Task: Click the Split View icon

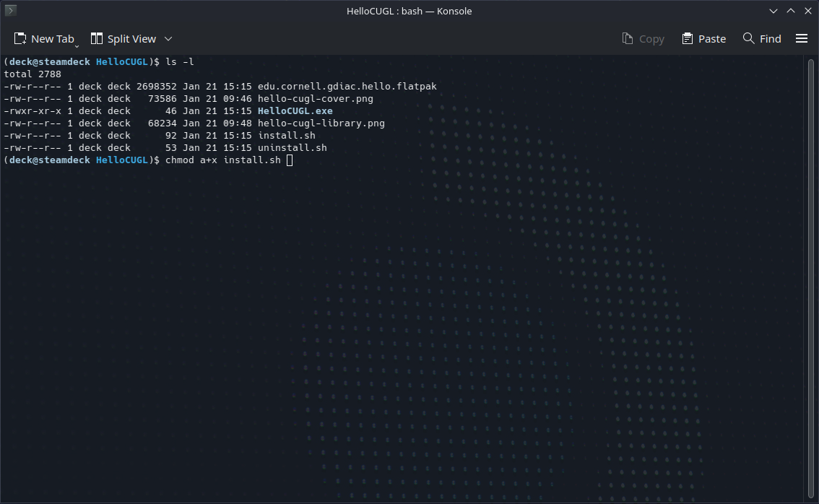Action: (97, 39)
